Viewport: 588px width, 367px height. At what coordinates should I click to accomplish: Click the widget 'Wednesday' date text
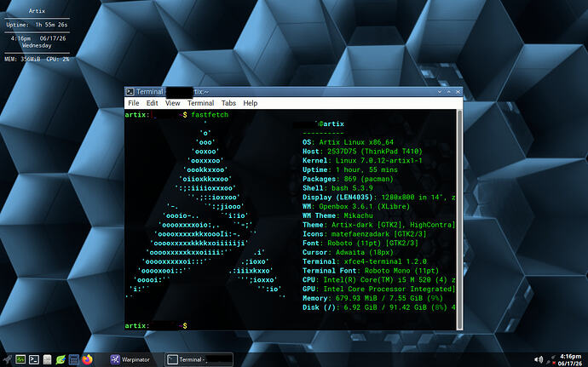click(x=37, y=45)
